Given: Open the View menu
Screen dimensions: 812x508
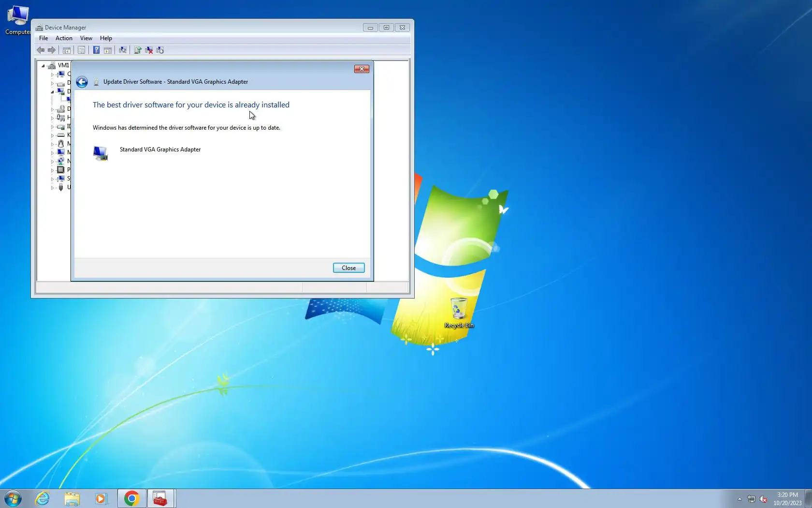Looking at the screenshot, I should (86, 38).
